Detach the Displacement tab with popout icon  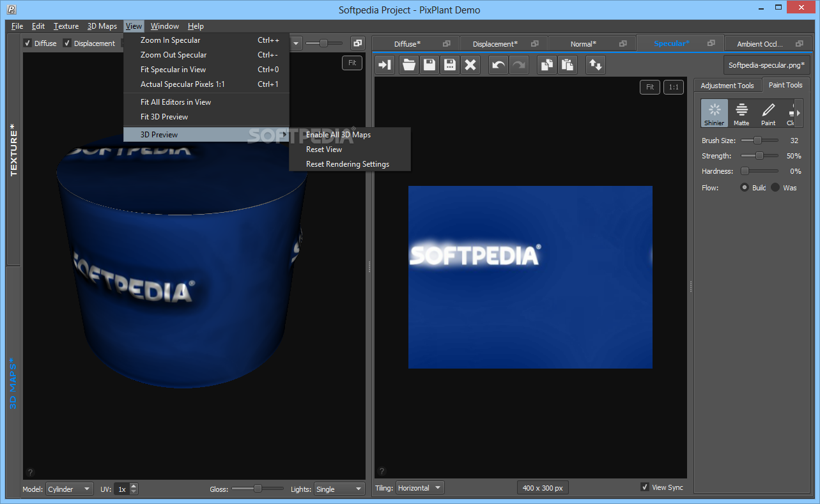point(535,43)
